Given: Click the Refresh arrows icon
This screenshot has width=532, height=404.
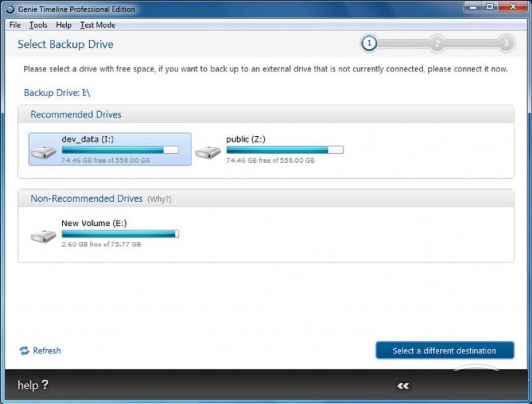Looking at the screenshot, I should 24,351.
